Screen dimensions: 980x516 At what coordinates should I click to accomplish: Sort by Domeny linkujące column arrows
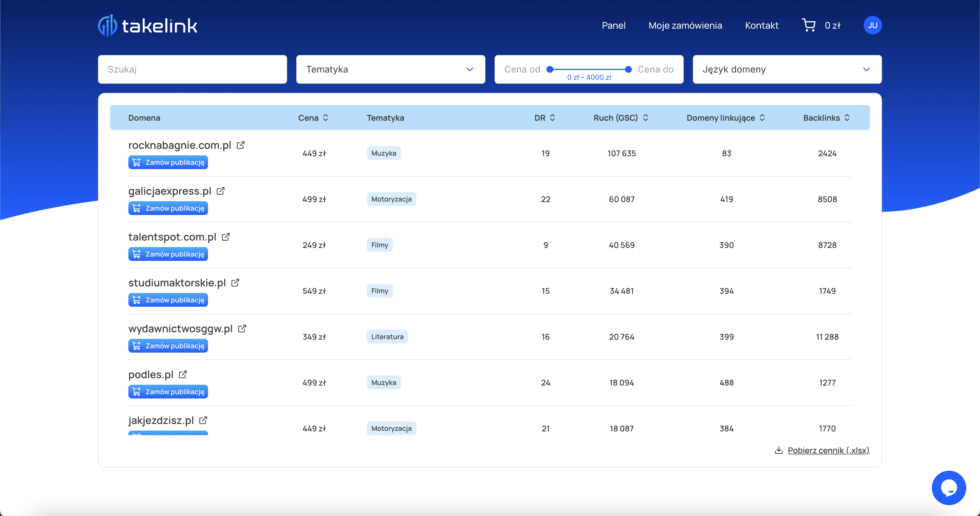point(762,118)
